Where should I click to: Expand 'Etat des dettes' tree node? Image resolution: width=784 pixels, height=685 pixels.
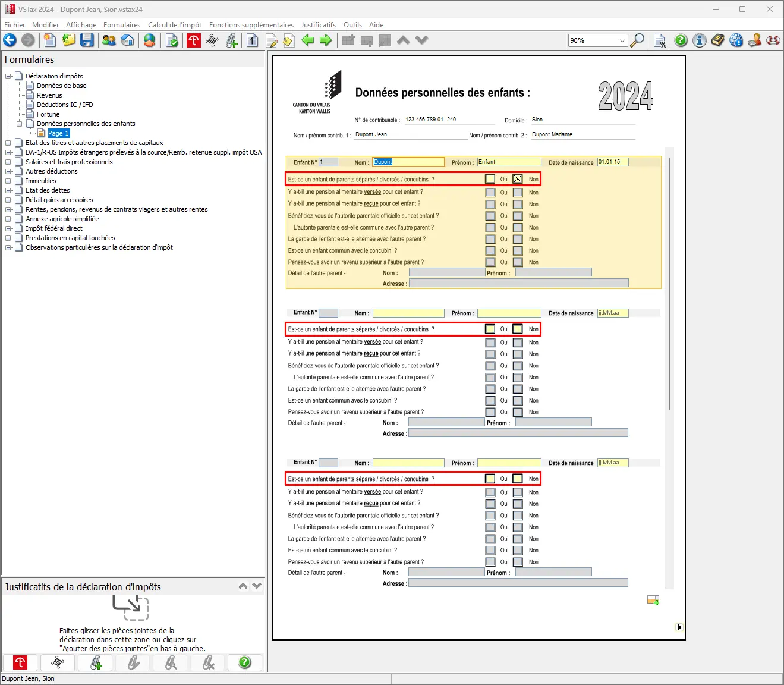click(x=8, y=190)
